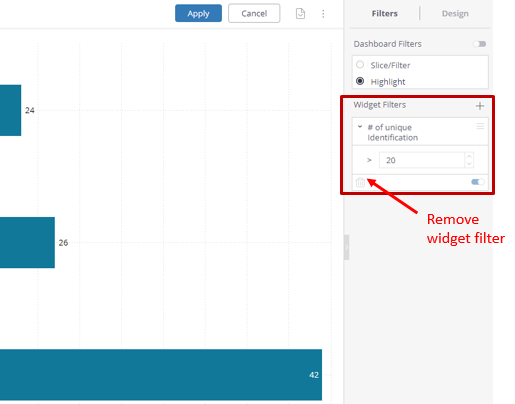Open the three-dot options menu
The width and height of the screenshot is (515, 404).
point(323,14)
